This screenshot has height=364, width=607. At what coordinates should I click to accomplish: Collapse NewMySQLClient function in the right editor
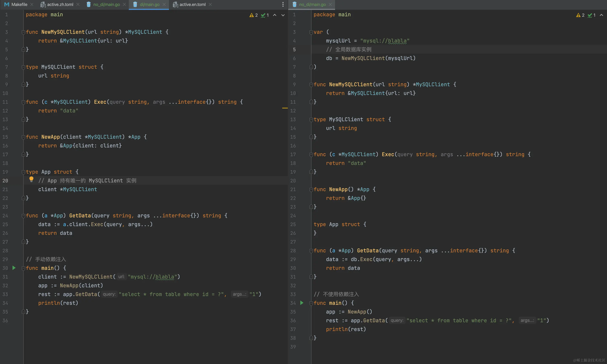(311, 85)
